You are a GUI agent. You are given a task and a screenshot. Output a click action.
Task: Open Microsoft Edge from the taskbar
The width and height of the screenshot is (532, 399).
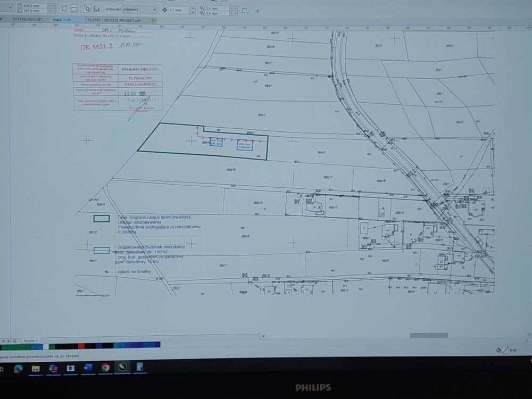pos(18,369)
